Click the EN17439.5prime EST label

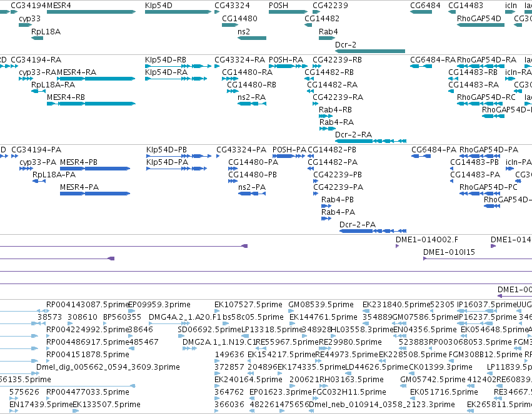pyautogui.click(x=41, y=405)
